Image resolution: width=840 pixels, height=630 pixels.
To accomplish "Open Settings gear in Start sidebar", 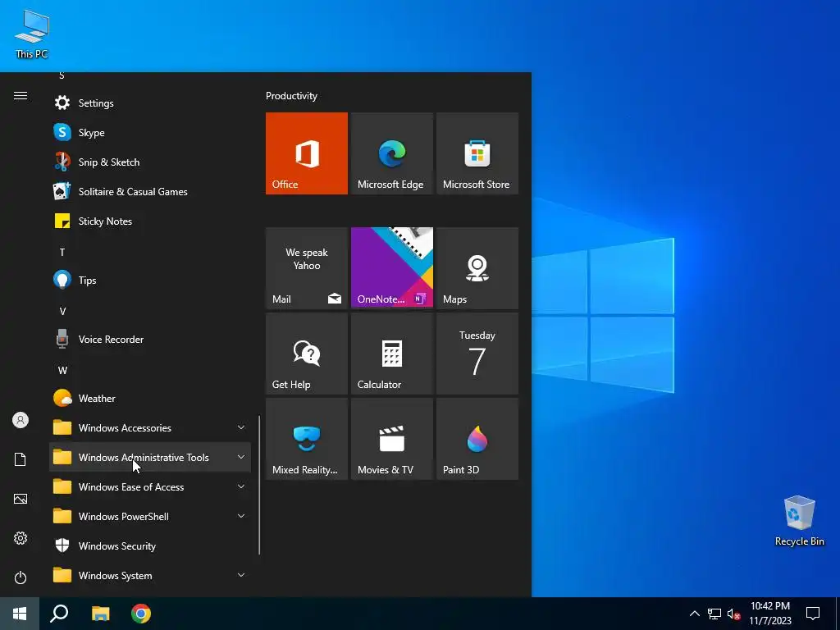I will (x=21, y=538).
